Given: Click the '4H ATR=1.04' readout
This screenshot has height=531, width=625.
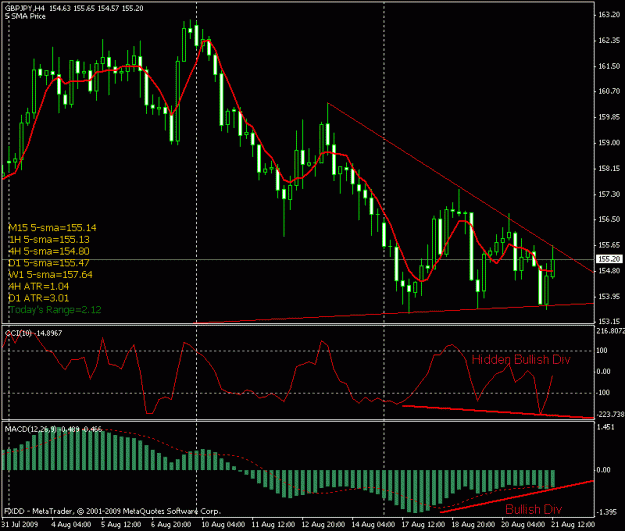Looking at the screenshot, I should [x=39, y=286].
